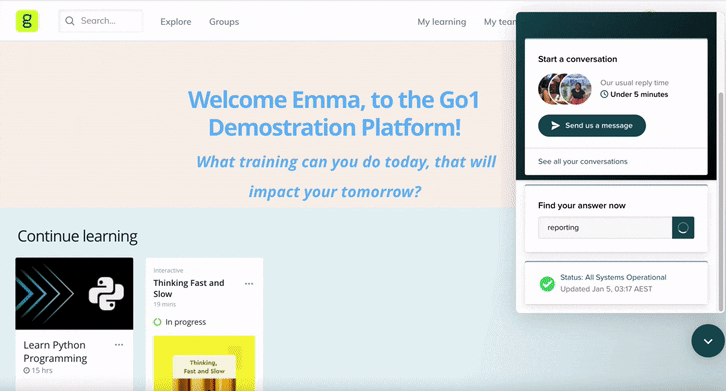Click the 'Under 5 minutes' reply time text
Image resolution: width=726 pixels, height=391 pixels.
(x=639, y=94)
